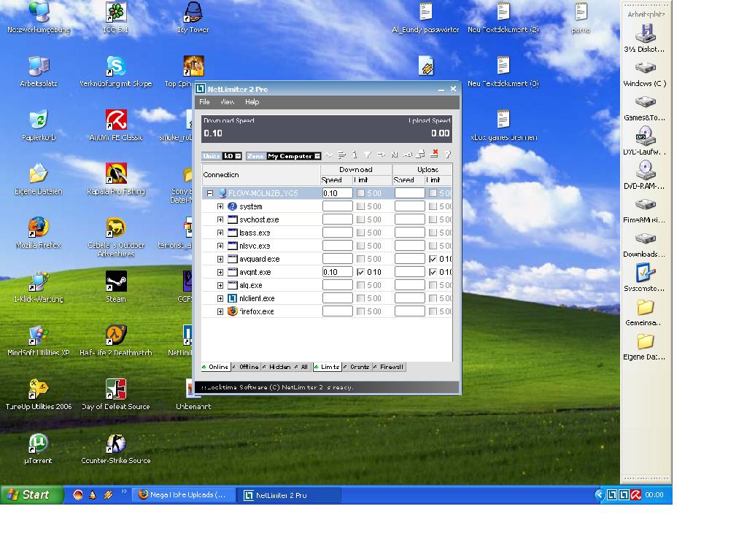
Task: Open TuneUp Utilities 2006 desktop icon
Action: pos(38,389)
